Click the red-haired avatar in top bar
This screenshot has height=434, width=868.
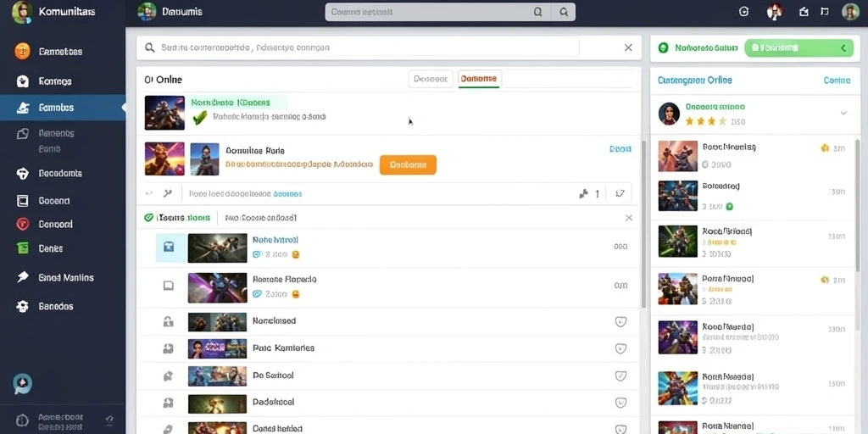point(775,12)
